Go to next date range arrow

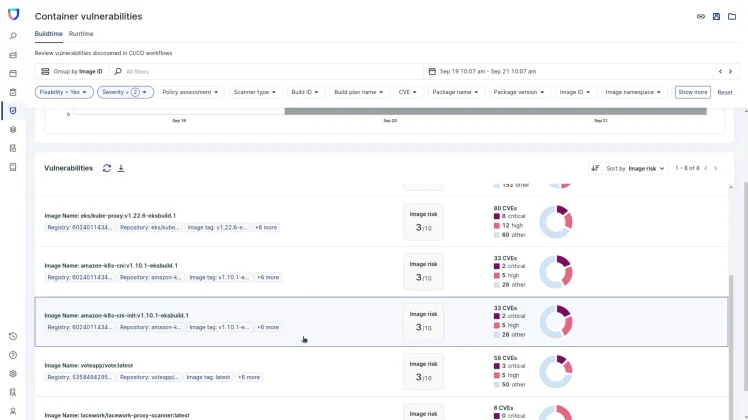pos(730,72)
